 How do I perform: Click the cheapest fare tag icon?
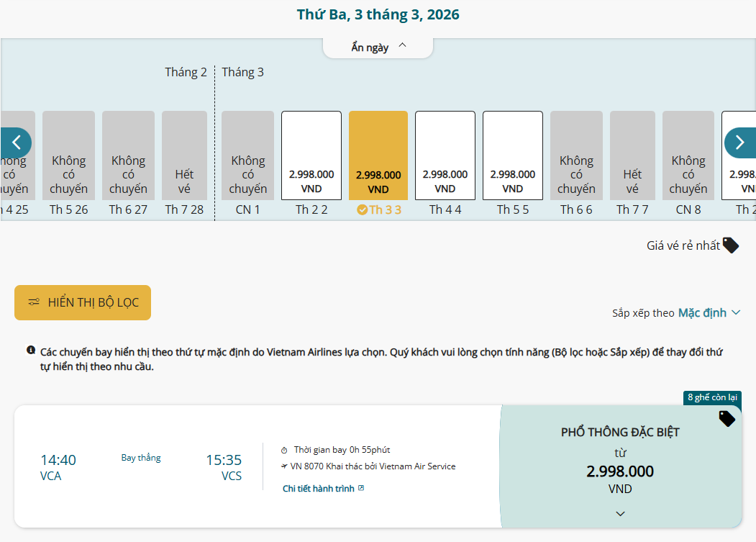730,245
